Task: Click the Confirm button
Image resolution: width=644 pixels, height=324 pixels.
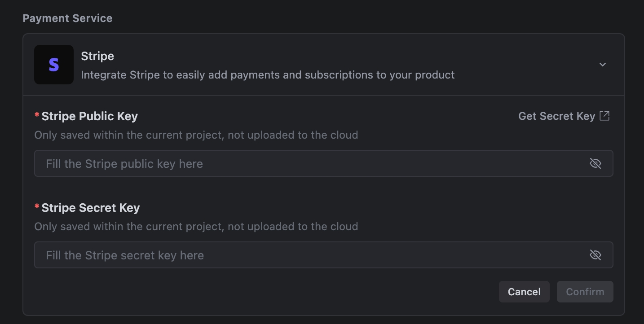Action: tap(585, 291)
